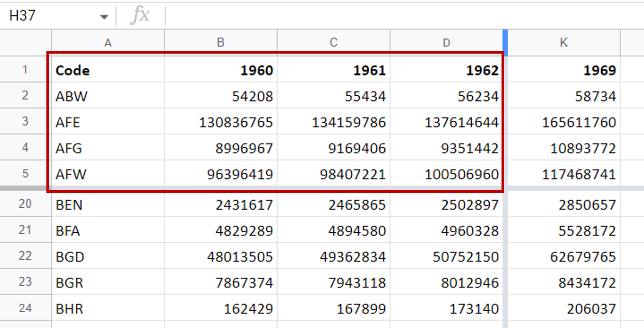Select row 3 header

(x=25, y=122)
